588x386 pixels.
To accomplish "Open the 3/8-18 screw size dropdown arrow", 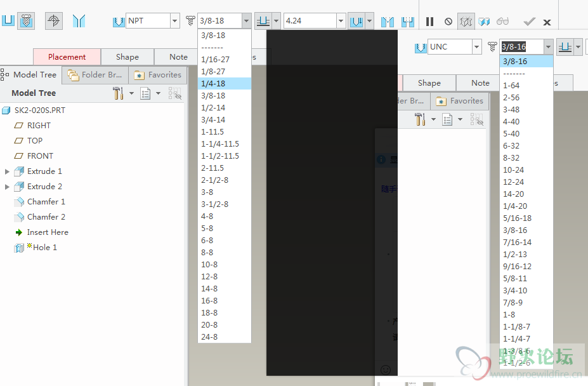I will (x=246, y=21).
